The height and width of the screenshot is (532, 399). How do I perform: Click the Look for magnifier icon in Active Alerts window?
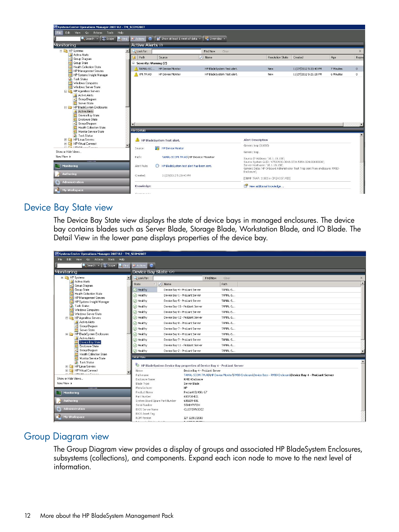134,51
